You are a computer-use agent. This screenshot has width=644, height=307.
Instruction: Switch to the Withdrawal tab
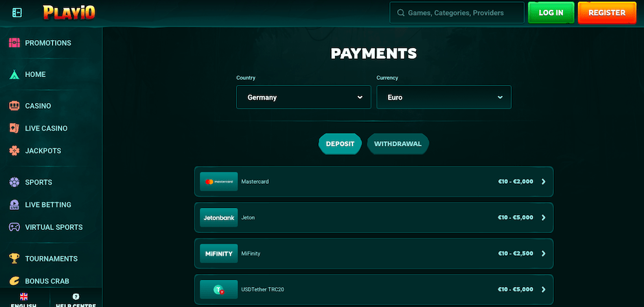(398, 144)
